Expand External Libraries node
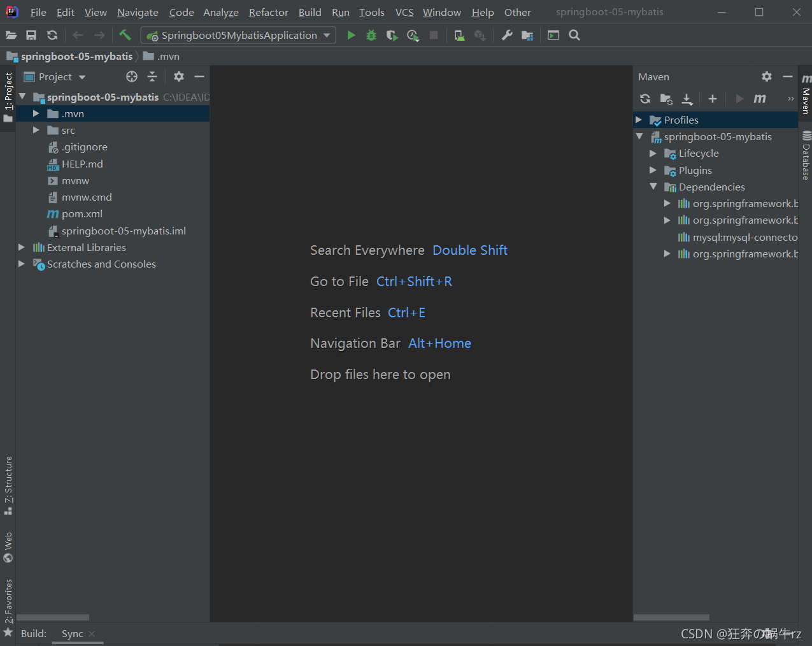This screenshot has height=646, width=812. click(x=22, y=247)
